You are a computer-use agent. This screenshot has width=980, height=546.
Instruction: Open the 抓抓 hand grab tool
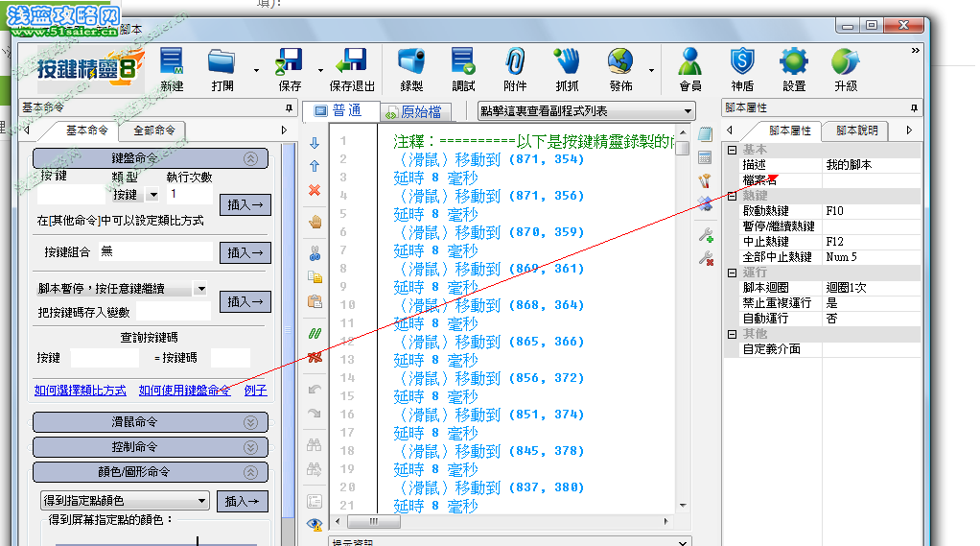coord(567,69)
